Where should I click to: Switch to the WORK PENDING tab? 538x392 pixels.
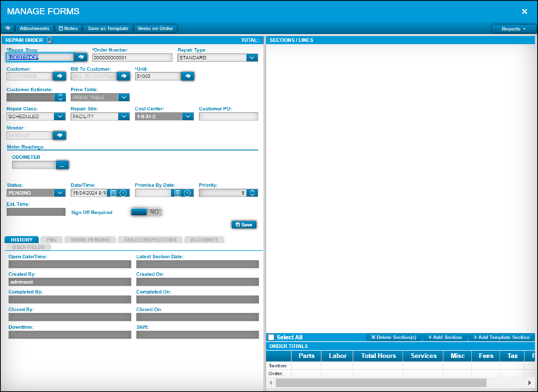click(x=91, y=239)
